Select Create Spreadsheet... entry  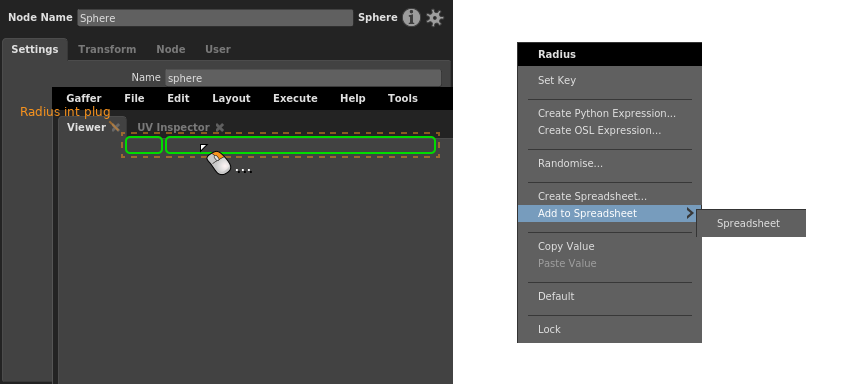coord(609,196)
